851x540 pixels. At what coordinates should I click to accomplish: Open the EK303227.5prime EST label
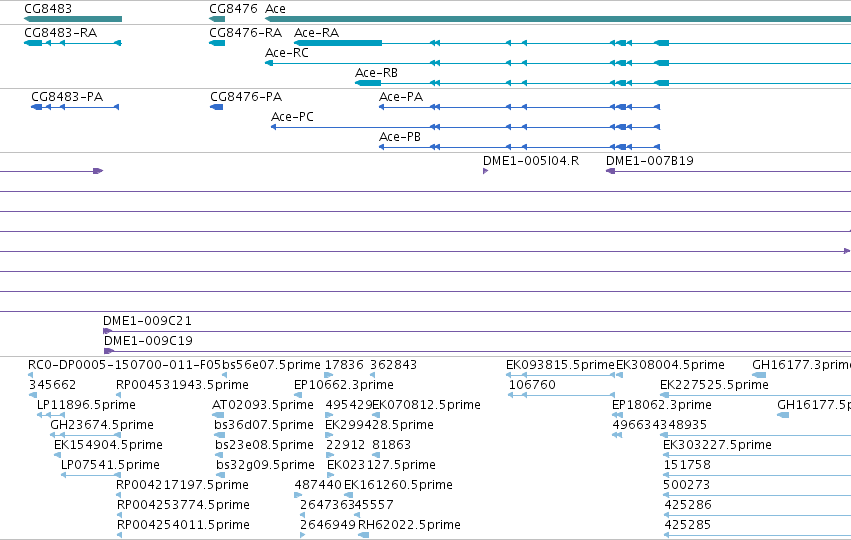pyautogui.click(x=717, y=445)
